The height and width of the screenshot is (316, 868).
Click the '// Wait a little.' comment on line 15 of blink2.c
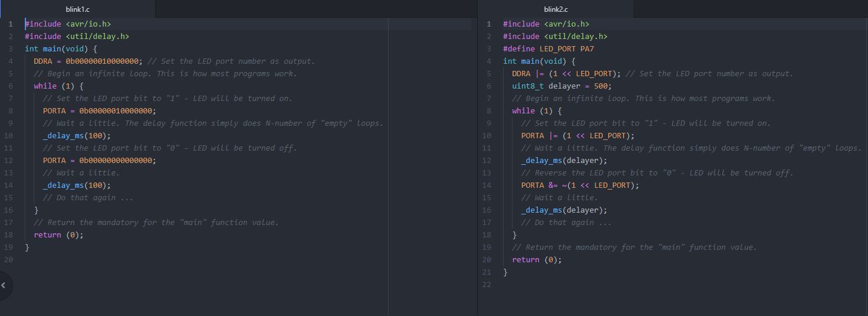(559, 198)
